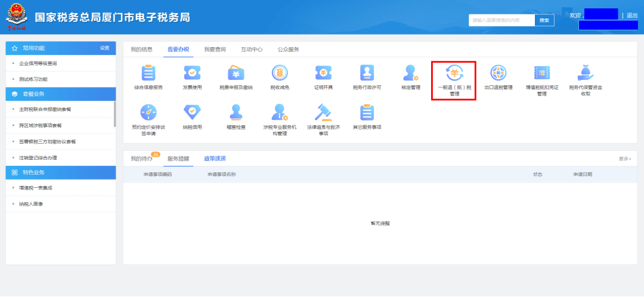Open 纳税人画像

tap(31, 204)
